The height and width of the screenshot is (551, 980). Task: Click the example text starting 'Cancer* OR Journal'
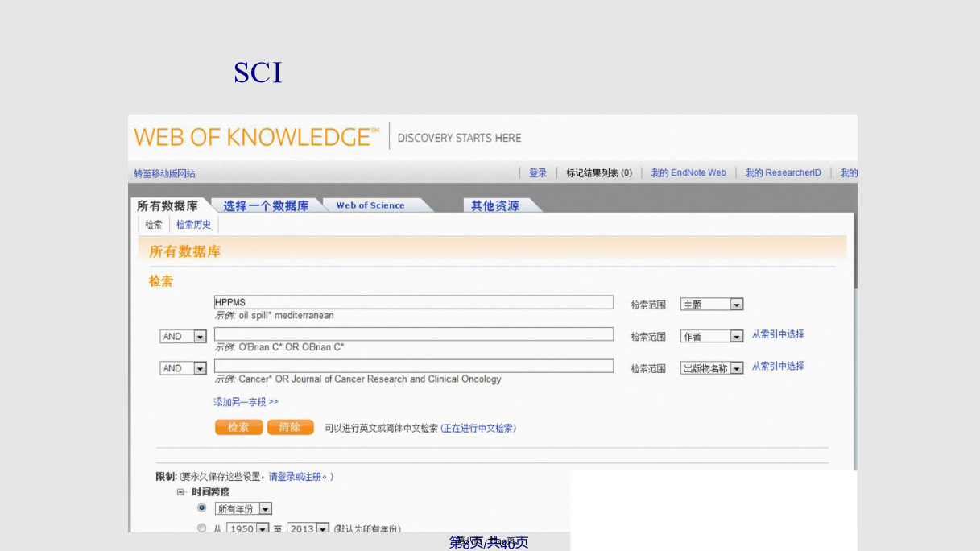tap(370, 379)
